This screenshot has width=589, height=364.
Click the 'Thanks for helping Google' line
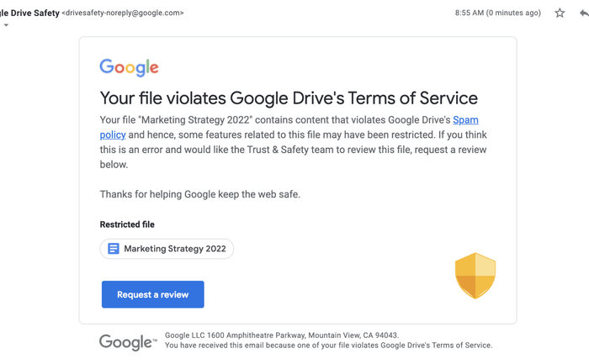click(x=200, y=194)
